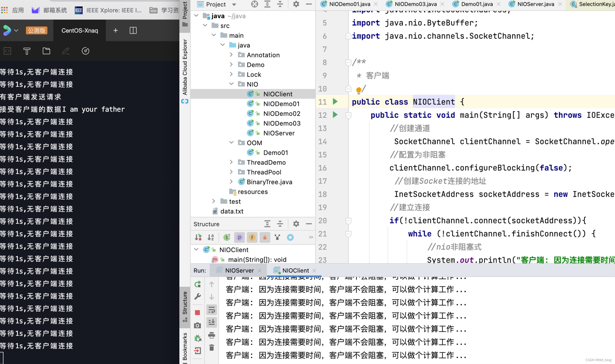Open the Project view dropdown
The width and height of the screenshot is (615, 364).
[234, 4]
